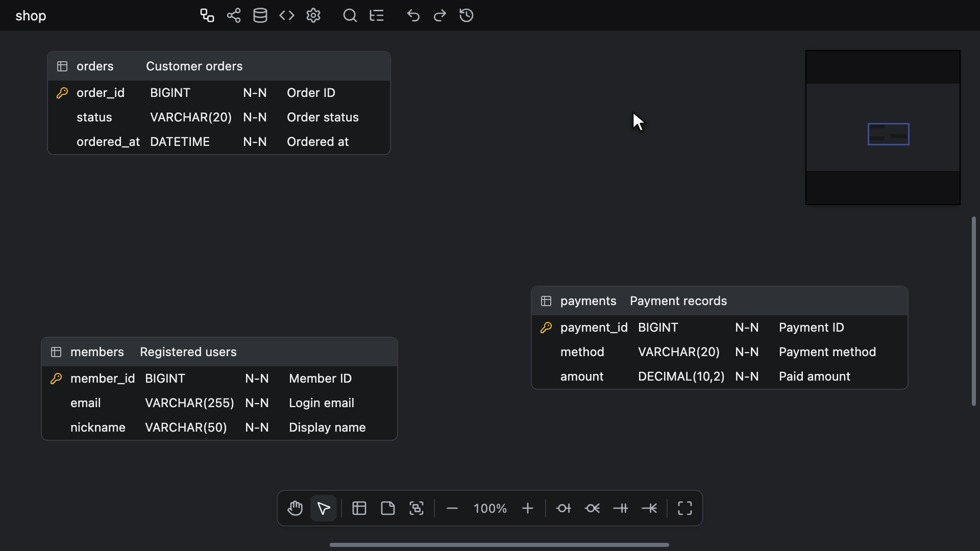This screenshot has width=980, height=551.
Task: Add a new table from bottom toolbar
Action: point(359,508)
